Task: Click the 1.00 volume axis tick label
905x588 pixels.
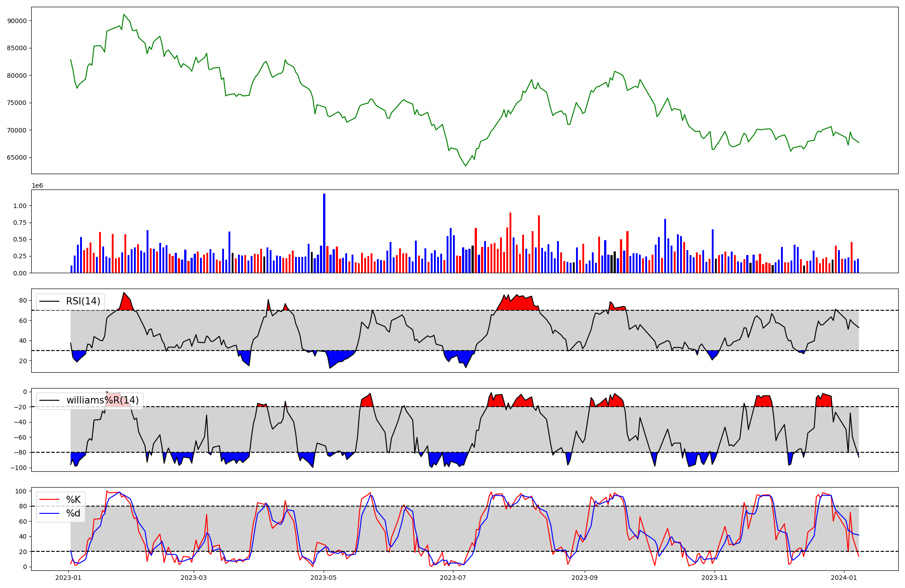Action: click(20, 206)
